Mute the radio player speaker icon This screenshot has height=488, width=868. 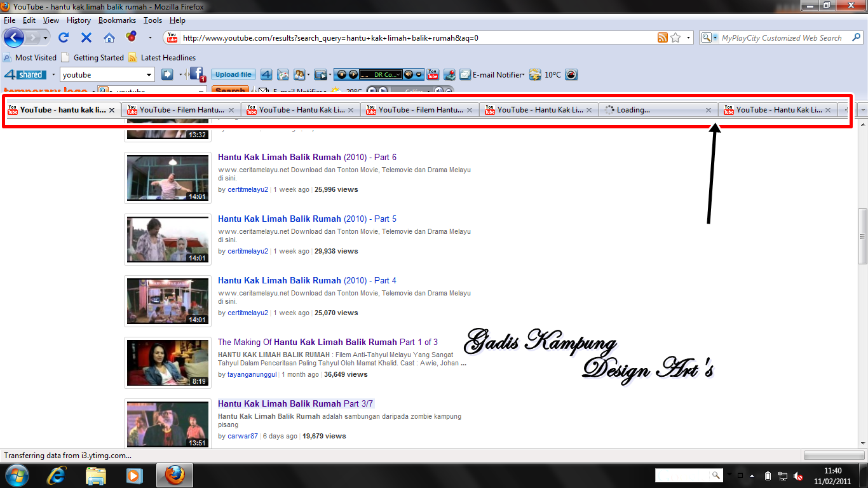[408, 74]
